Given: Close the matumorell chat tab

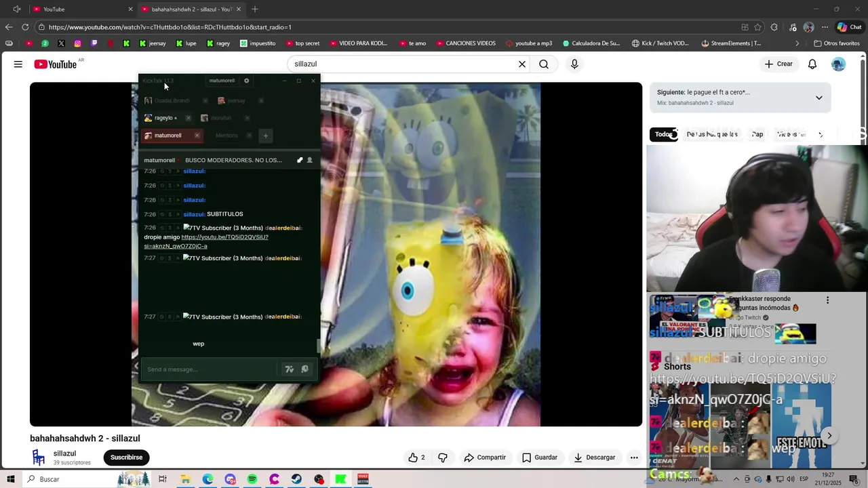Looking at the screenshot, I should pos(197,136).
